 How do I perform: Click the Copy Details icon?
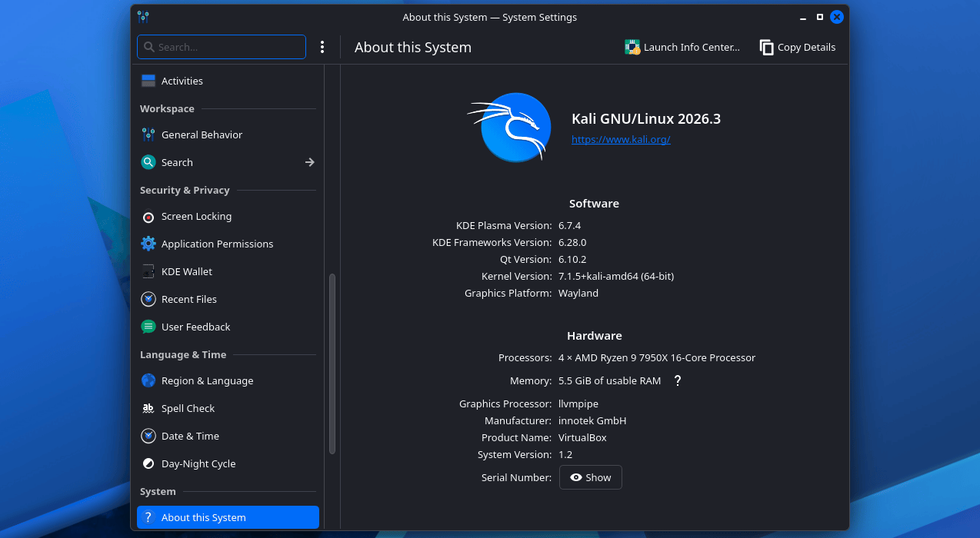click(x=766, y=47)
